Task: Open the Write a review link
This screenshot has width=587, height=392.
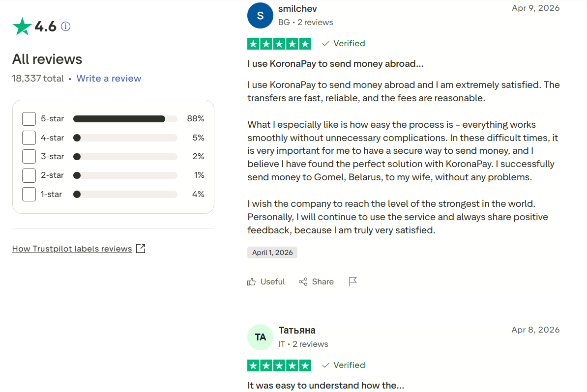Action: pyautogui.click(x=109, y=79)
